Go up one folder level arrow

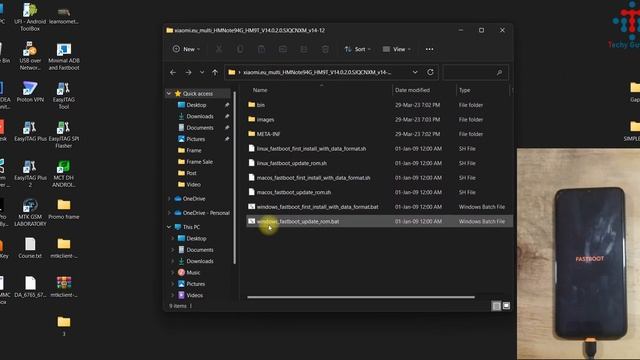[x=215, y=72]
